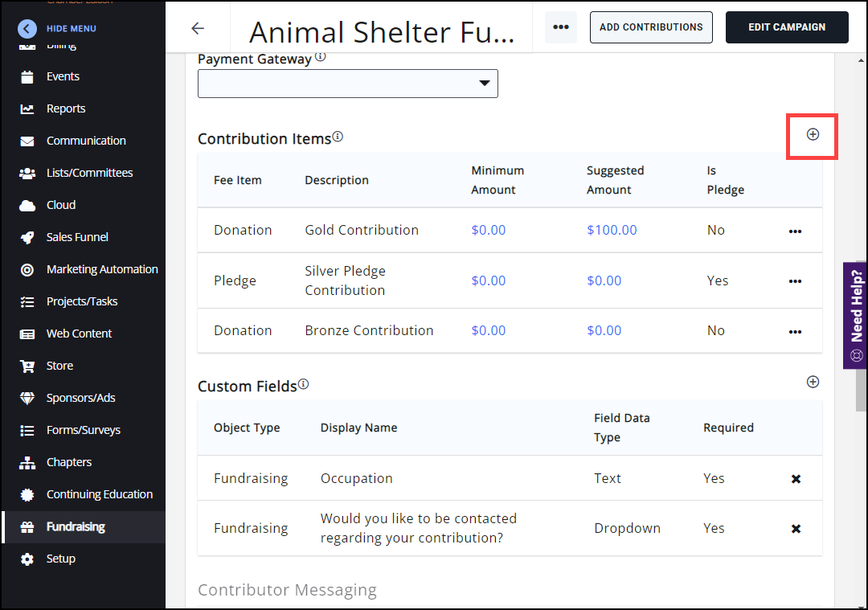The image size is (868, 610).
Task: Open actions menu for Silver Pledge Contribution
Action: [795, 281]
